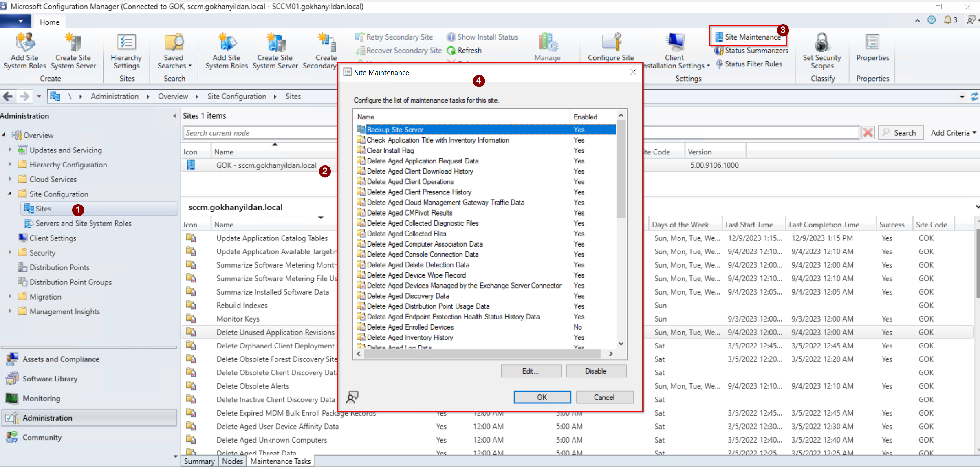The width and height of the screenshot is (980, 467).
Task: Expand Cloud Services node
Action: 10,179
